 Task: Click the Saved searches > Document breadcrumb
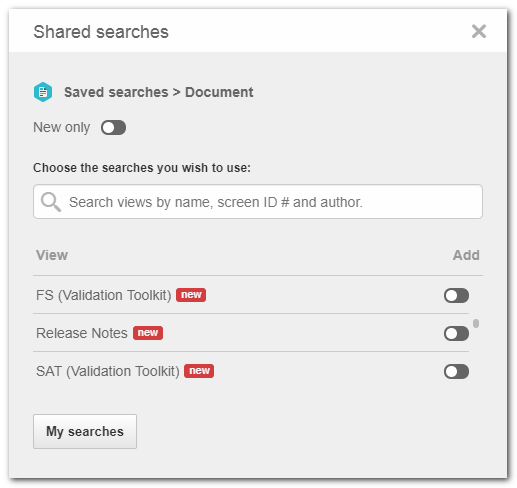[159, 92]
